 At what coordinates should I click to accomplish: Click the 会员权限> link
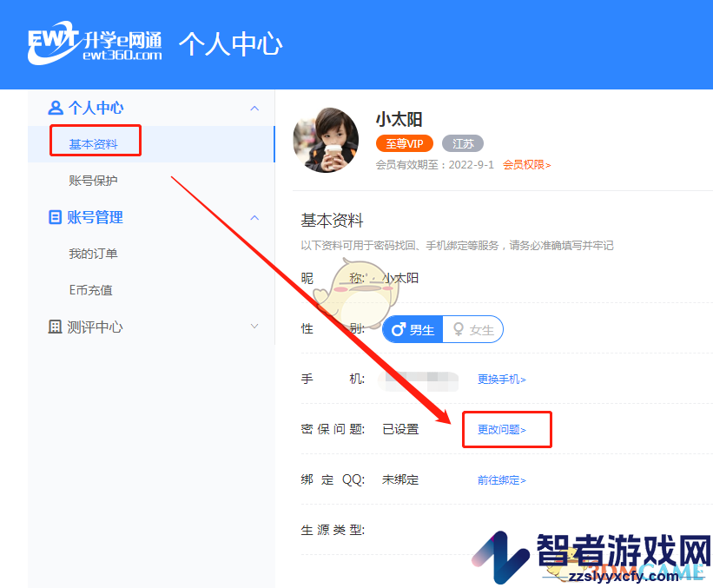point(526,165)
